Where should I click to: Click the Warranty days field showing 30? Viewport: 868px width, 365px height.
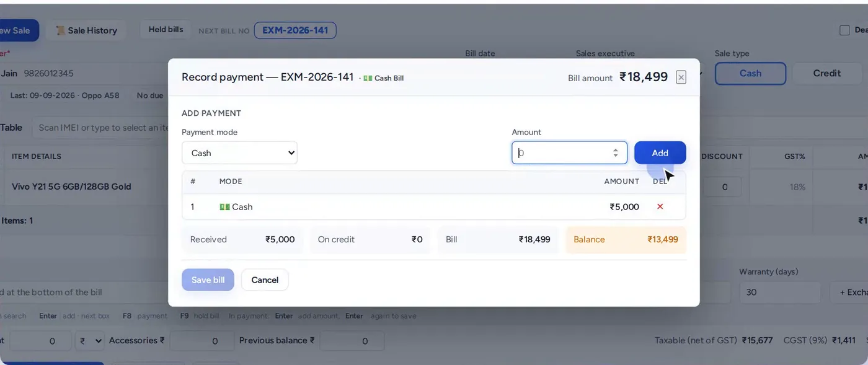780,292
